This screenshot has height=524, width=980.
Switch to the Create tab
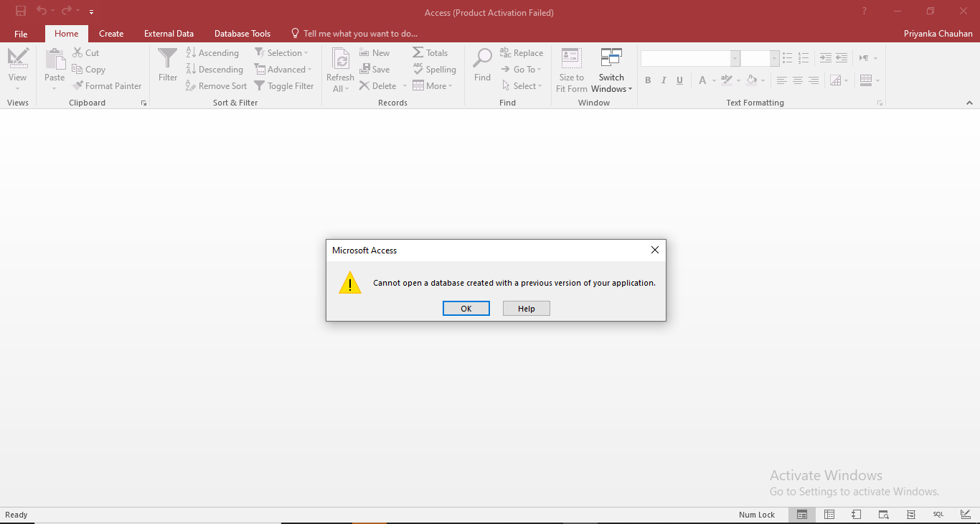111,34
